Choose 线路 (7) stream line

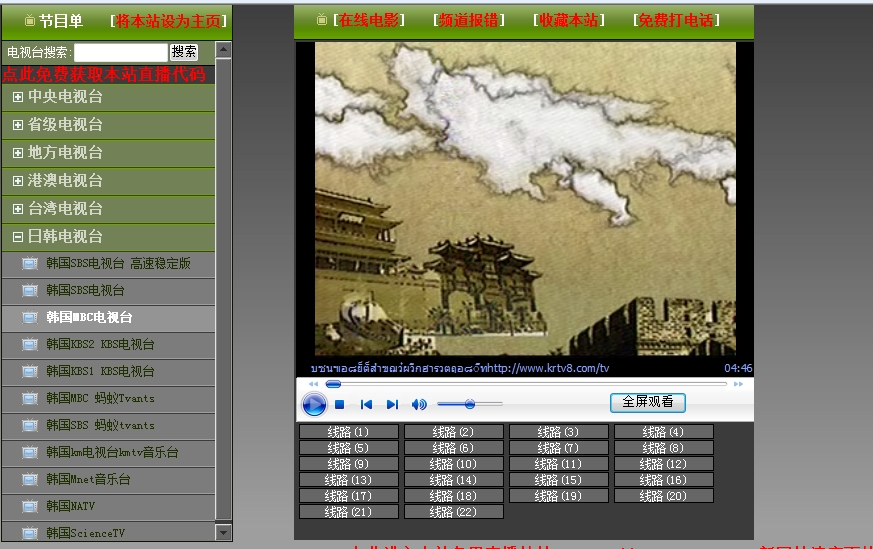point(558,448)
